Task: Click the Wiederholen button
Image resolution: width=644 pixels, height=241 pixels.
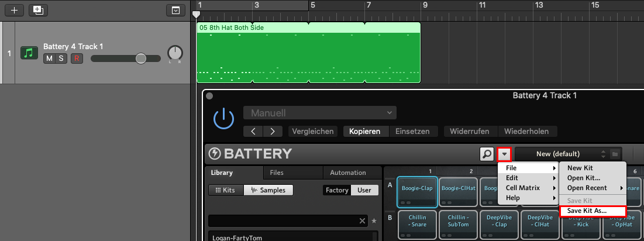Action: pyautogui.click(x=526, y=132)
